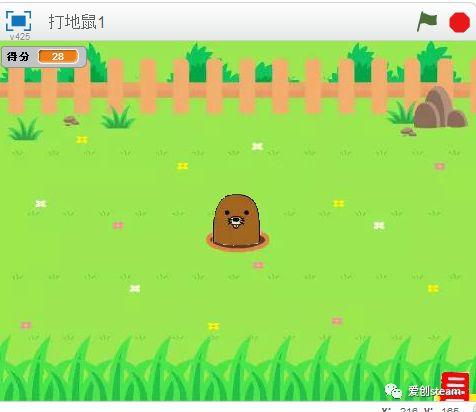Click the green flag to start the game
The width and height of the screenshot is (476, 412).
point(427,21)
